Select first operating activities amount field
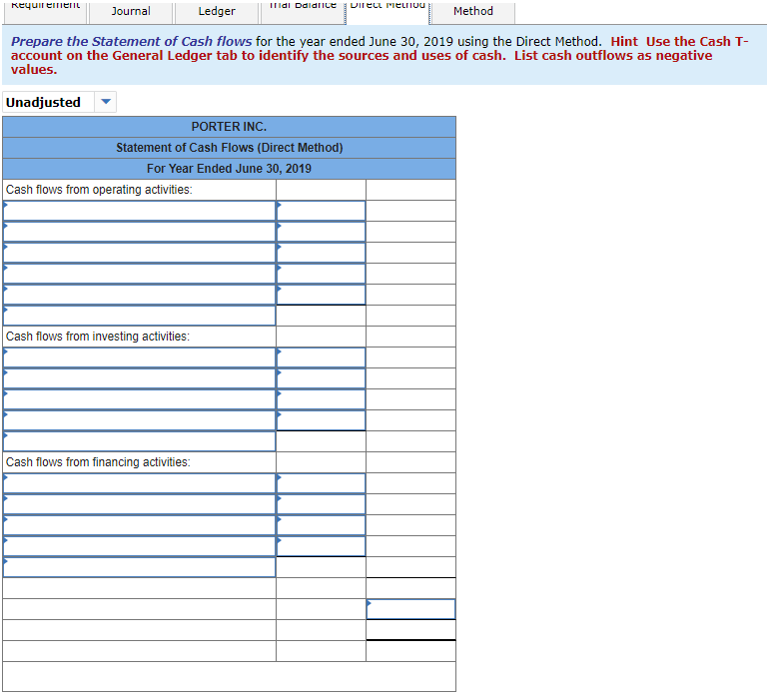Image resolution: width=775 pixels, height=700 pixels. tap(321, 211)
